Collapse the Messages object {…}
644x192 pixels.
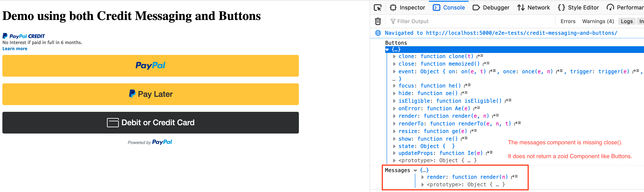[415, 170]
